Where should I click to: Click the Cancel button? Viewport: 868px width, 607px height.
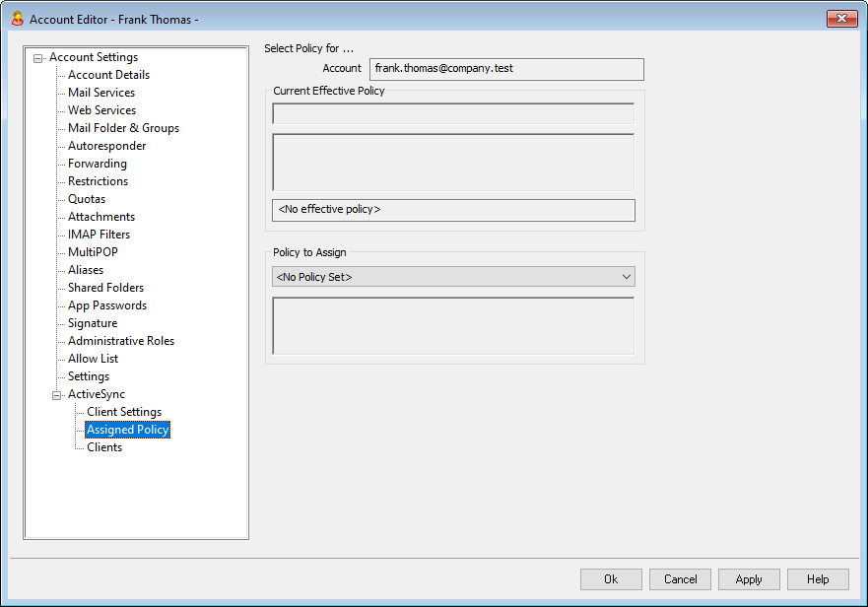click(x=680, y=579)
